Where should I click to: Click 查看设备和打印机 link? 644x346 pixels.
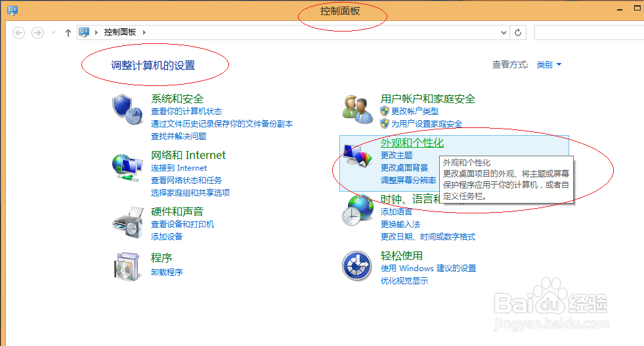pyautogui.click(x=182, y=224)
